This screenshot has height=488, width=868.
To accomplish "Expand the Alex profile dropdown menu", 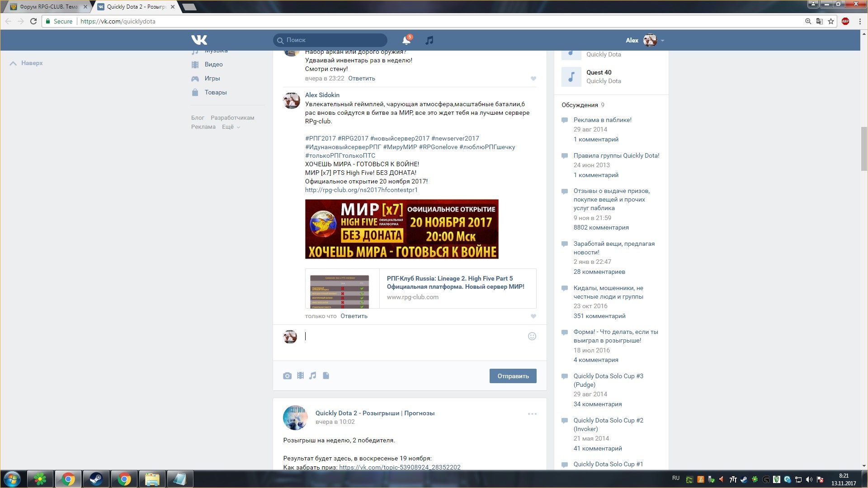I will click(x=662, y=40).
